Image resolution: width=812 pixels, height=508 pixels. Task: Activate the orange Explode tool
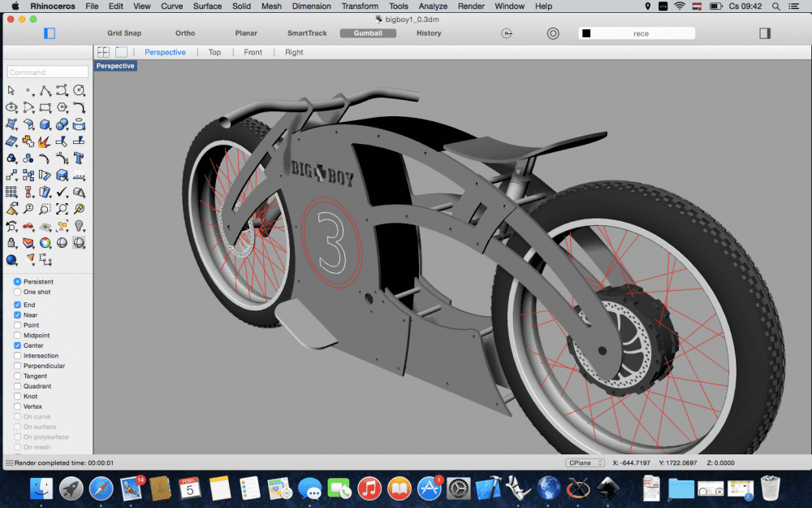tap(45, 141)
